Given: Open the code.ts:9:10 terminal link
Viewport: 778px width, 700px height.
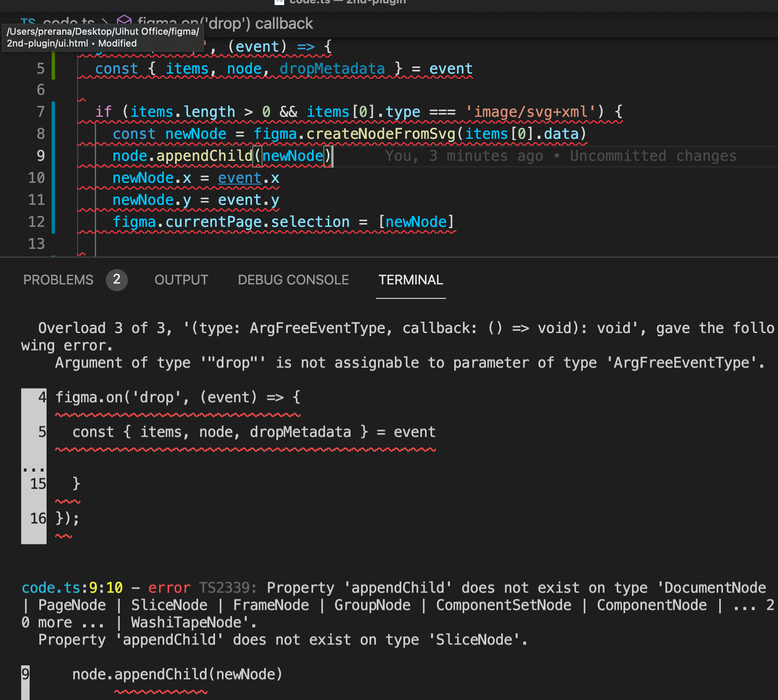Looking at the screenshot, I should [x=72, y=587].
